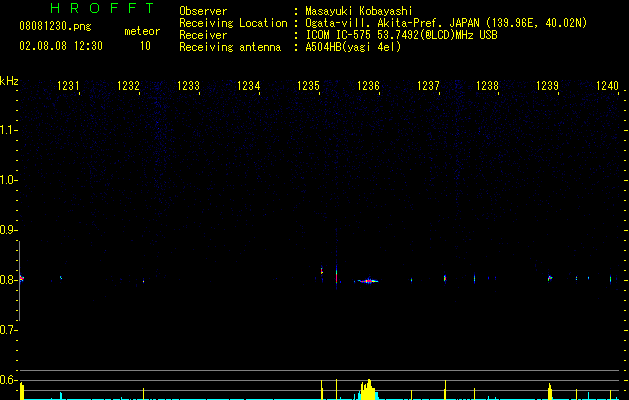The image size is (629, 400).
Task: Select the file name 08081230.png
Action: click(55, 26)
